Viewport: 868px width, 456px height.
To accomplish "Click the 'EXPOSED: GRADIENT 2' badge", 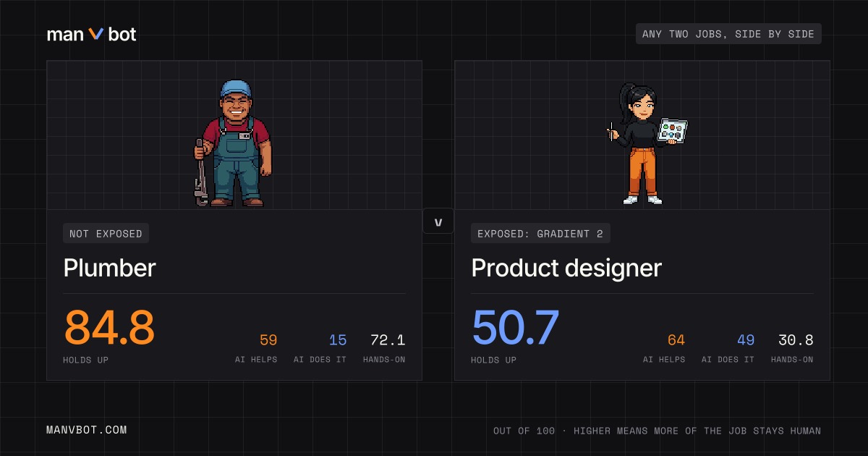I will (540, 233).
